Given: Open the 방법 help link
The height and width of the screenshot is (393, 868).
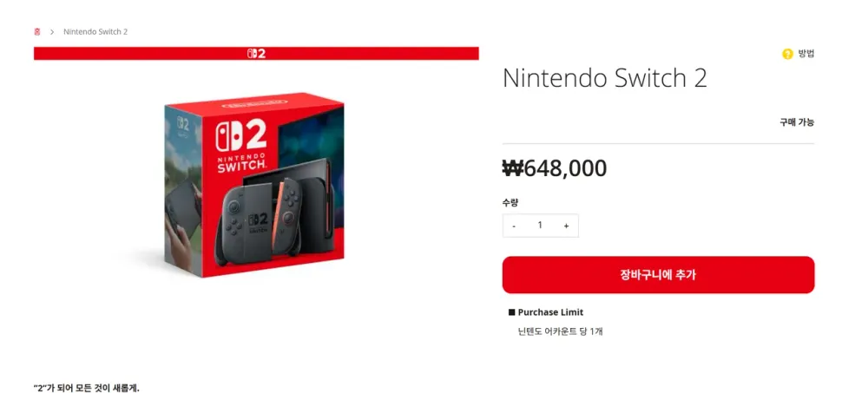Looking at the screenshot, I should click(x=806, y=54).
